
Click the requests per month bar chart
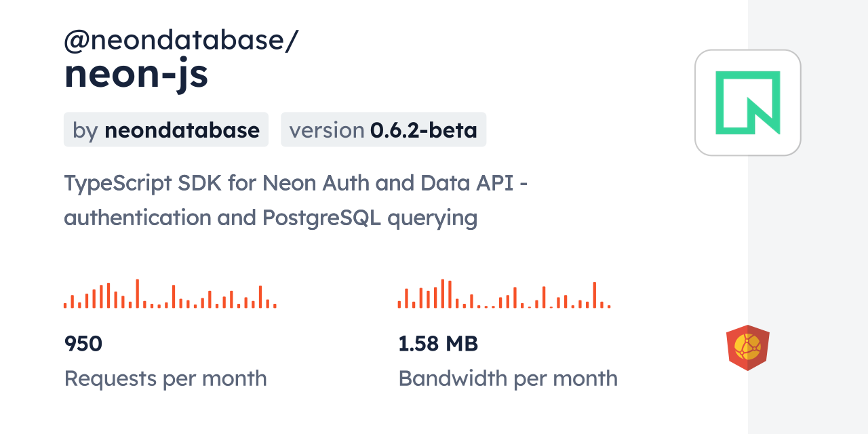tap(170, 294)
